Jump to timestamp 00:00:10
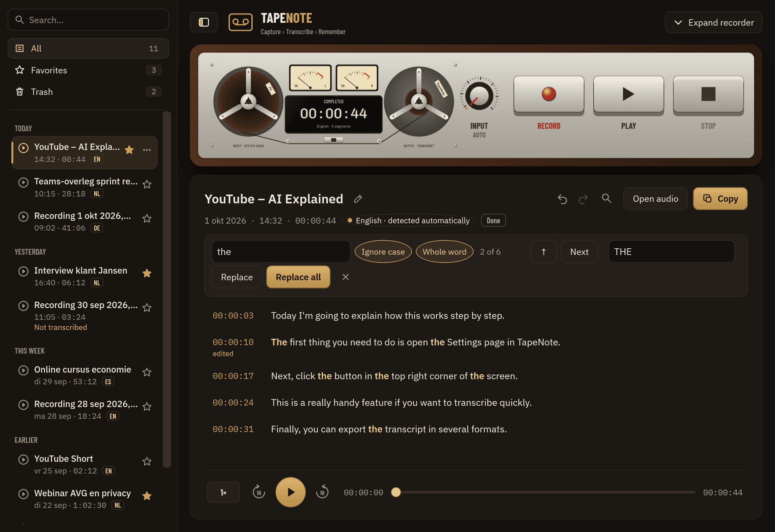 pos(233,342)
